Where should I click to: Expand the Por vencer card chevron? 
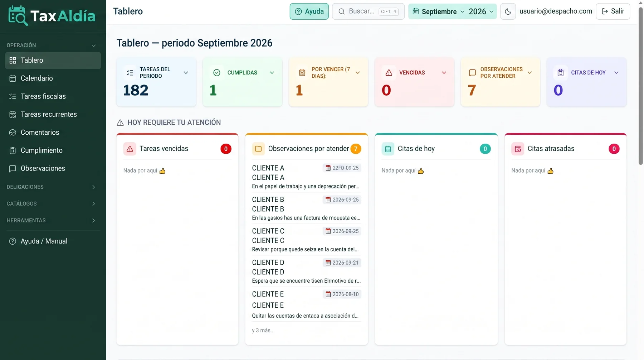click(x=358, y=73)
